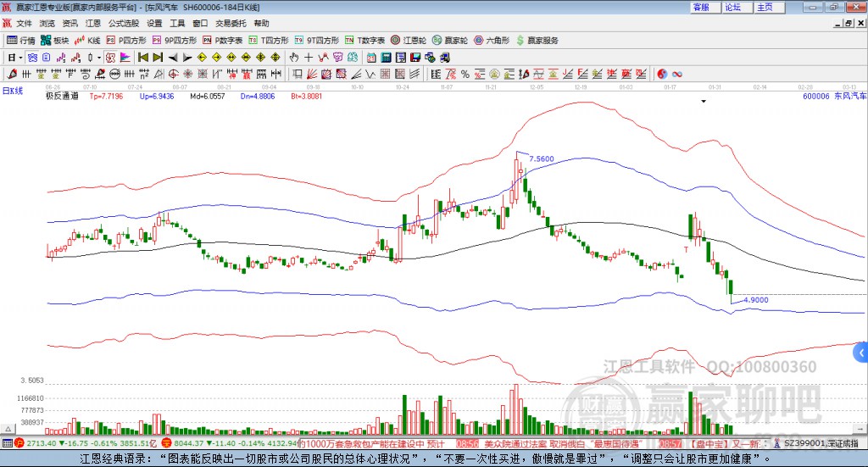This screenshot has width=868, height=467.
Task: Open the 行情 market quotes view
Action: pyautogui.click(x=20, y=41)
